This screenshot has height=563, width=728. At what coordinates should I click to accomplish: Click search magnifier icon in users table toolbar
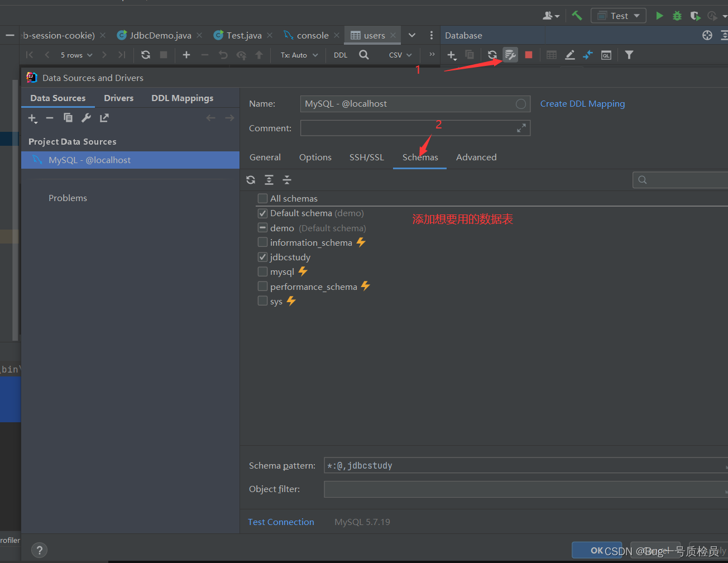(364, 55)
